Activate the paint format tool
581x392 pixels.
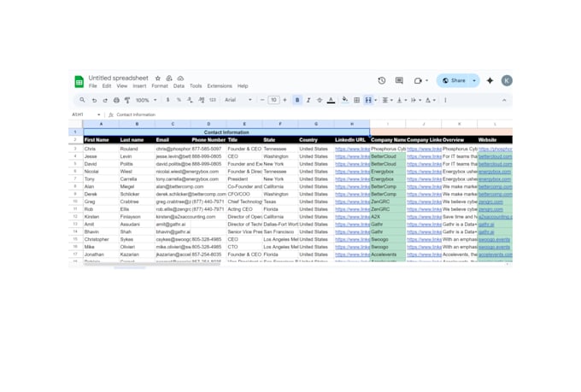[127, 100]
